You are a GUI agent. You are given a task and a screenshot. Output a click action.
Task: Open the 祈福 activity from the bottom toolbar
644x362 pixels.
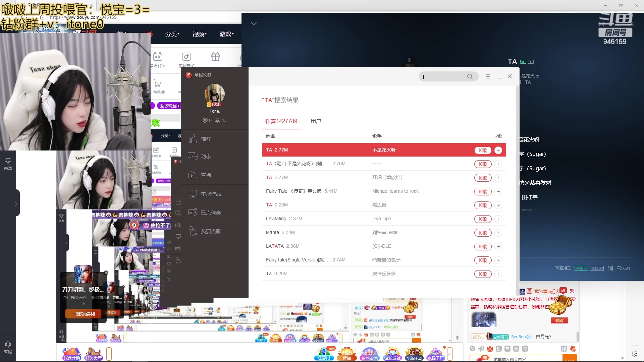347,354
